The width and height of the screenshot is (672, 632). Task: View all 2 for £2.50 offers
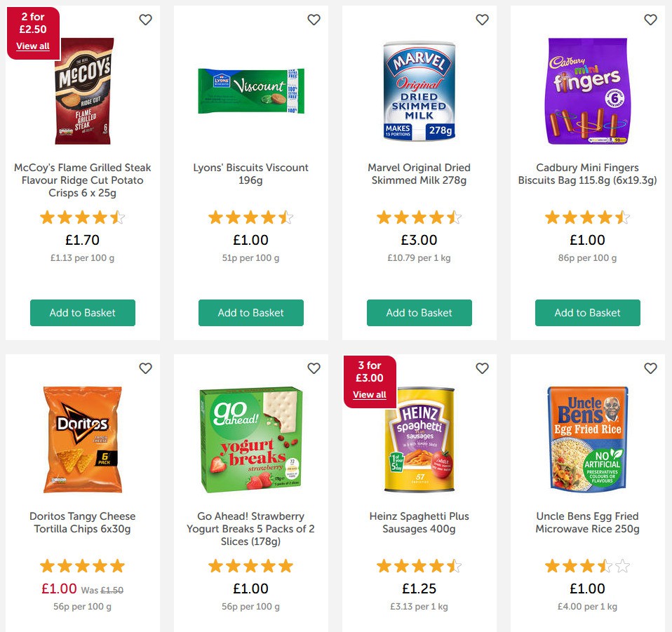pyautogui.click(x=33, y=46)
